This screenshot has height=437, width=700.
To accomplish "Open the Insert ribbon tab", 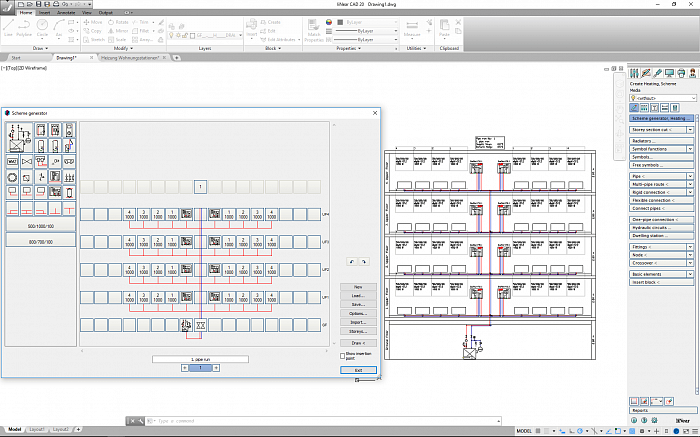I will pyautogui.click(x=44, y=12).
